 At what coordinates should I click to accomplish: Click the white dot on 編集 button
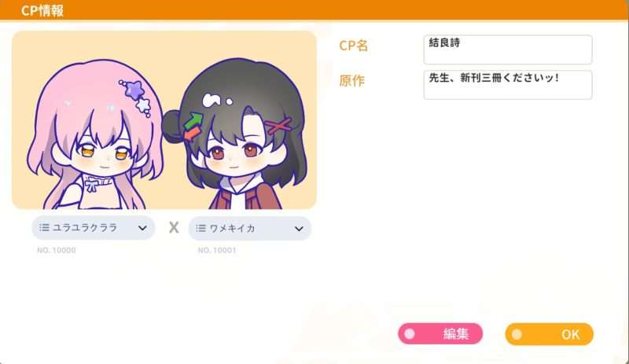coord(410,334)
